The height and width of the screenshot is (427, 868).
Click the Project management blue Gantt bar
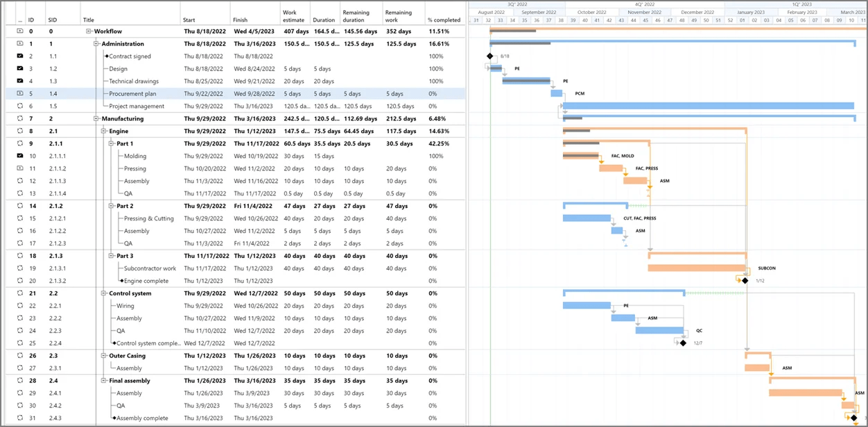(x=709, y=106)
